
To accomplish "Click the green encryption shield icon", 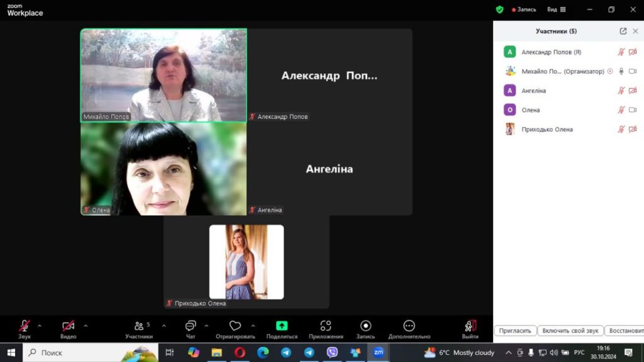I will pyautogui.click(x=499, y=9).
